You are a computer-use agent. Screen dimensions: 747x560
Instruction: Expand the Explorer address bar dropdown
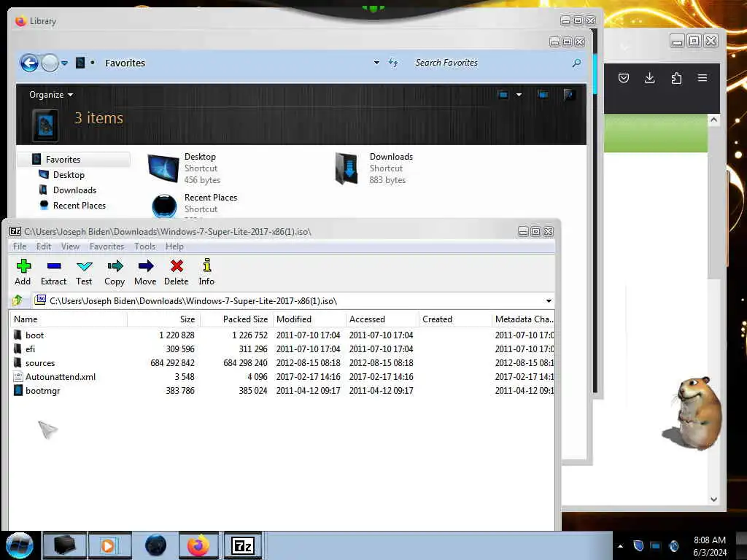point(376,63)
